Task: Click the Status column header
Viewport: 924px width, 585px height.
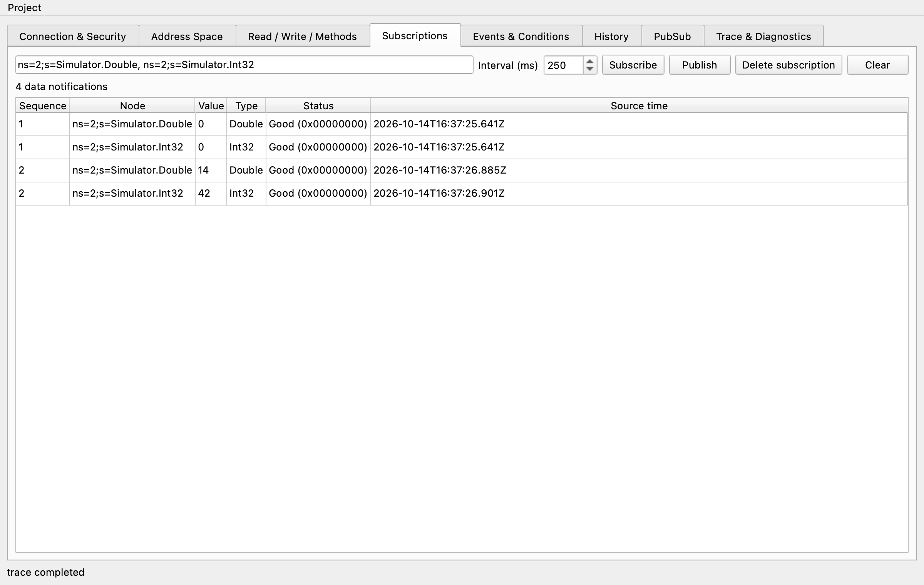Action: pyautogui.click(x=318, y=105)
